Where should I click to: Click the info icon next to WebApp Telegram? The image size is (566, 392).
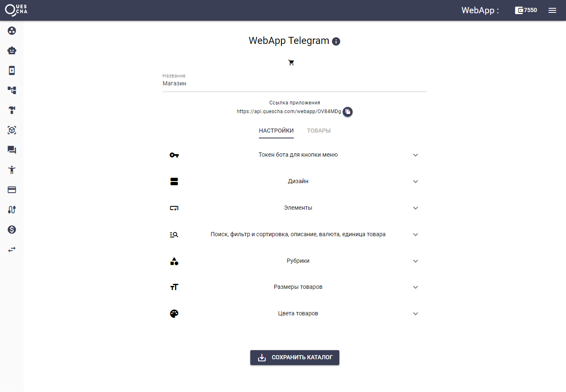[x=336, y=41]
